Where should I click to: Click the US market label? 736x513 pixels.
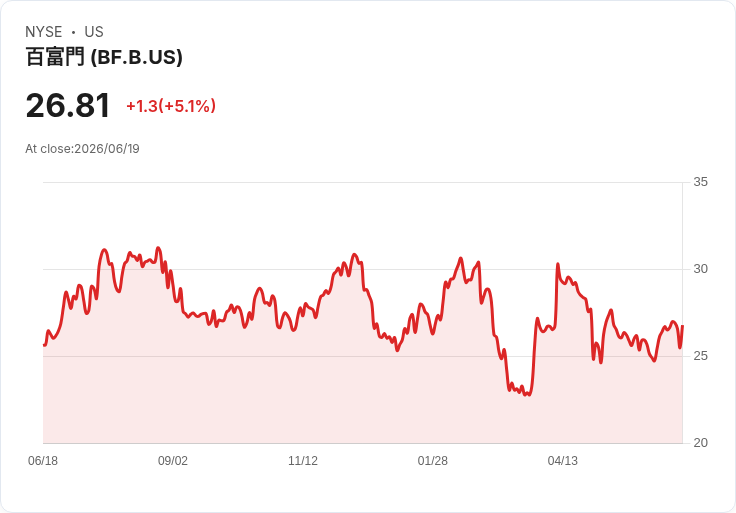point(94,32)
